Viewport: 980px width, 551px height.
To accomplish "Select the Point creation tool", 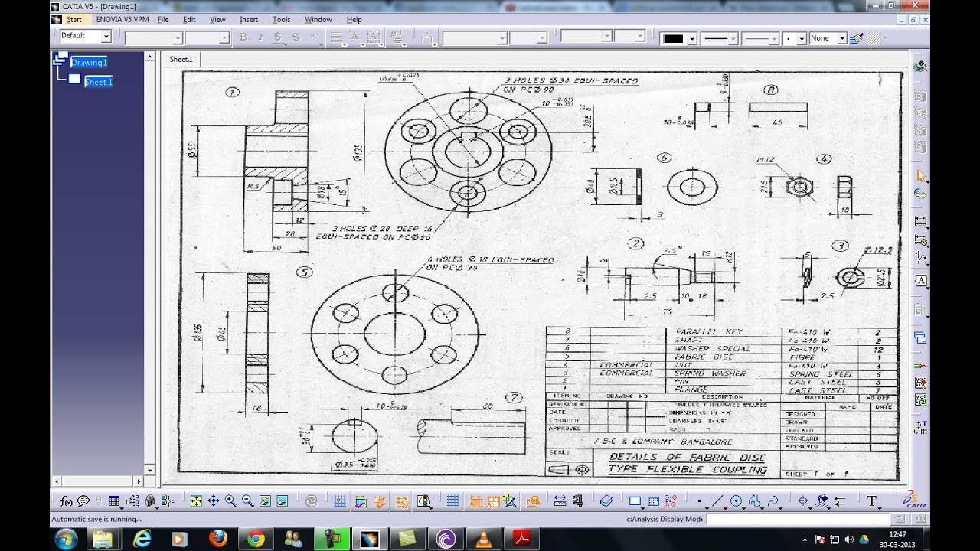I will point(699,501).
